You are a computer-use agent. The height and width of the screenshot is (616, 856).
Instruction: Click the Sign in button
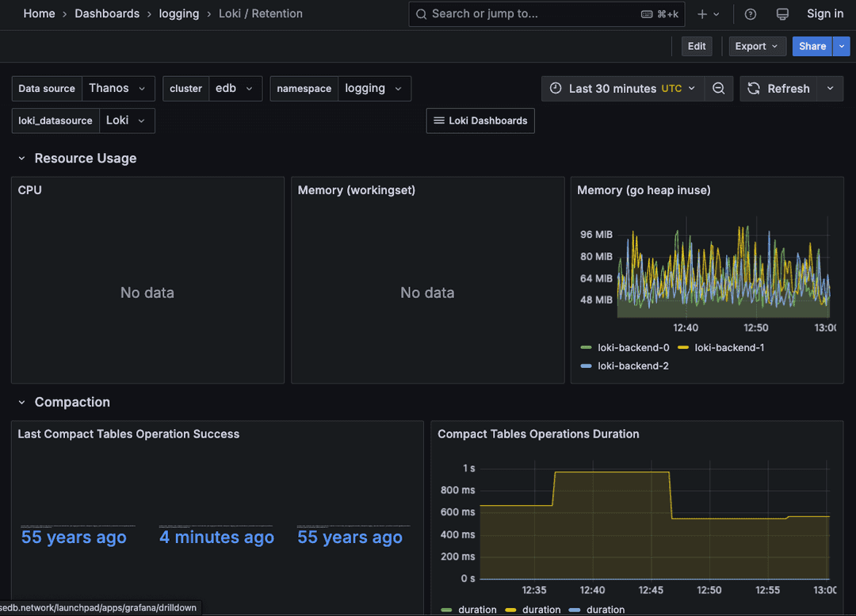824,13
